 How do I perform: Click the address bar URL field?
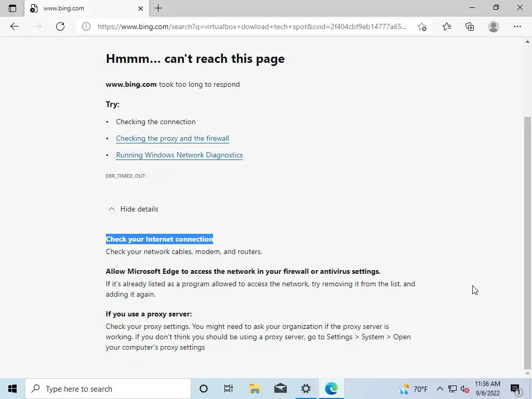click(x=252, y=26)
